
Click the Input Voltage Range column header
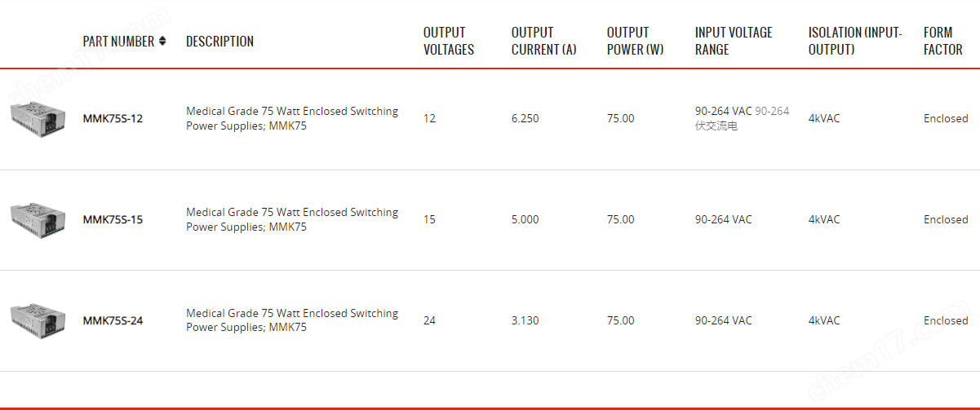tap(734, 41)
